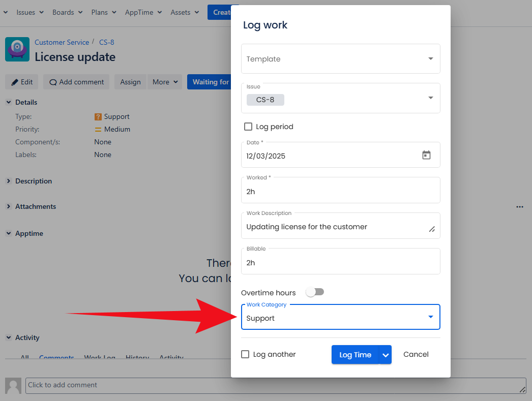Viewport: 532px width, 401px height.
Task: Open the Customer Service project link
Action: click(x=62, y=42)
